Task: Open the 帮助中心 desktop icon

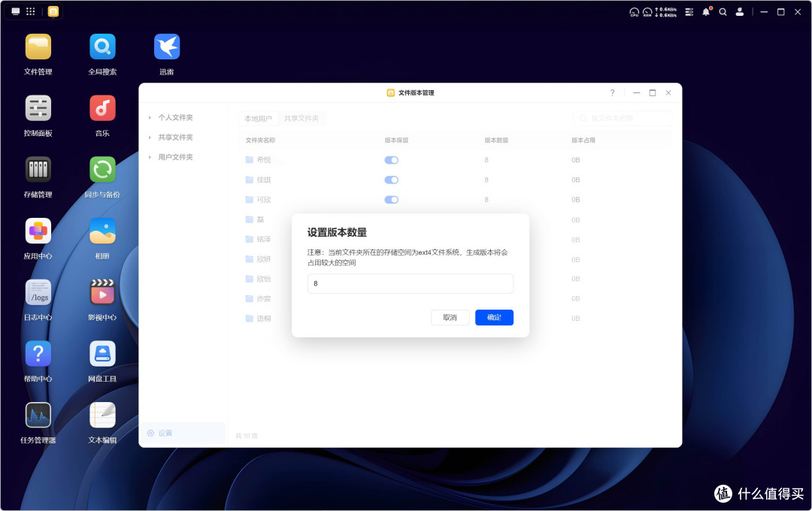Action: tap(38, 354)
